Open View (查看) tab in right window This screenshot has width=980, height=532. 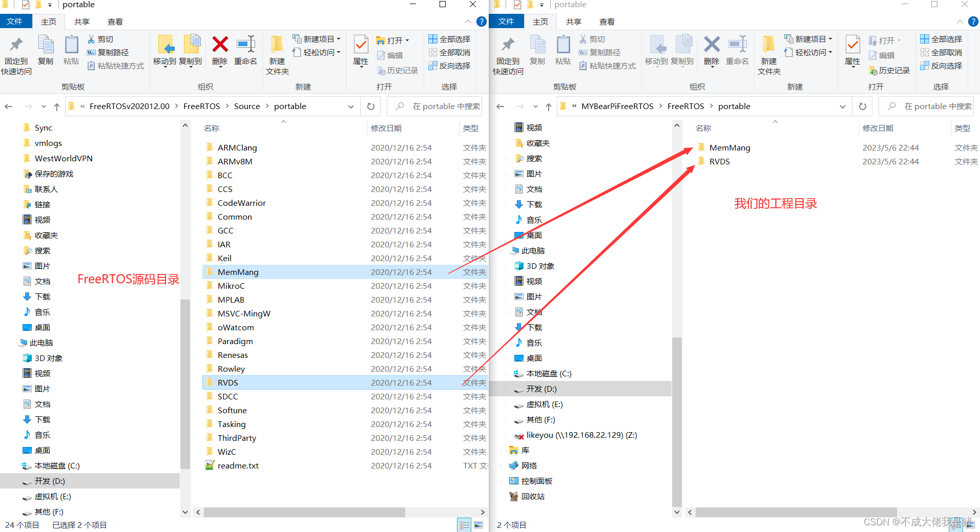[x=607, y=22]
